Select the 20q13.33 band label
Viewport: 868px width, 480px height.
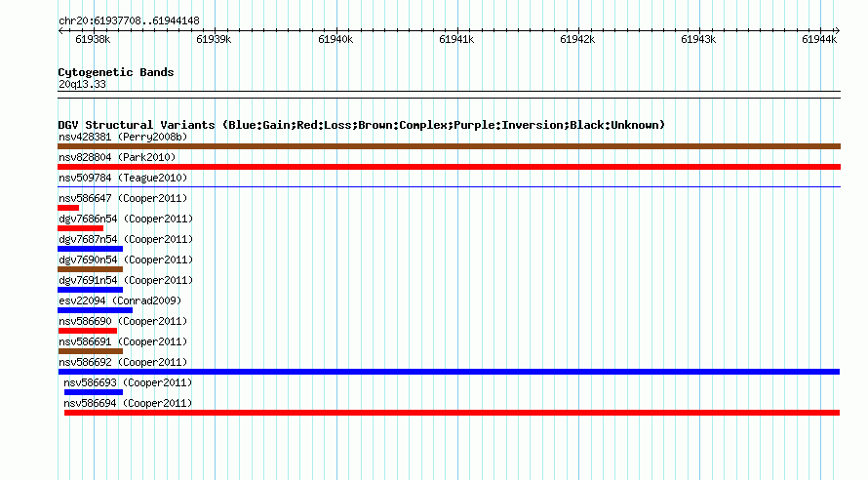tap(82, 84)
